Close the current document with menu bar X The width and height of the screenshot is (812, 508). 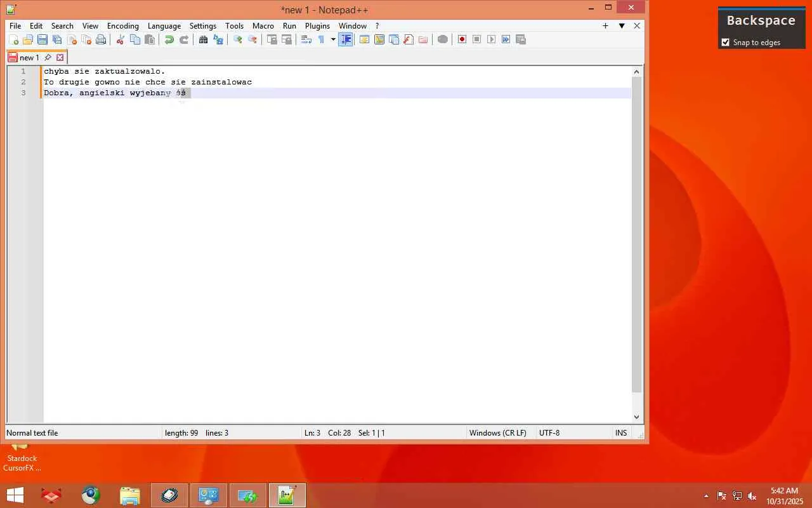point(637,26)
